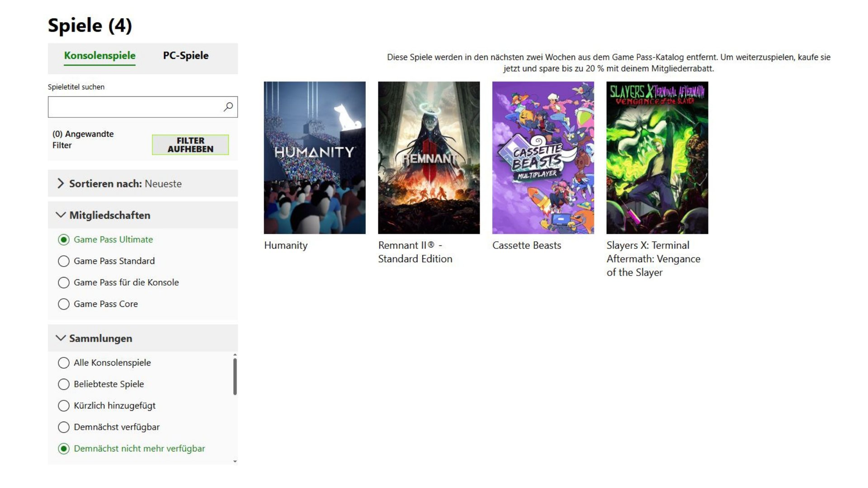Select Demnächst nicht mehr verfügbar option
The height and width of the screenshot is (488, 868).
click(x=64, y=449)
